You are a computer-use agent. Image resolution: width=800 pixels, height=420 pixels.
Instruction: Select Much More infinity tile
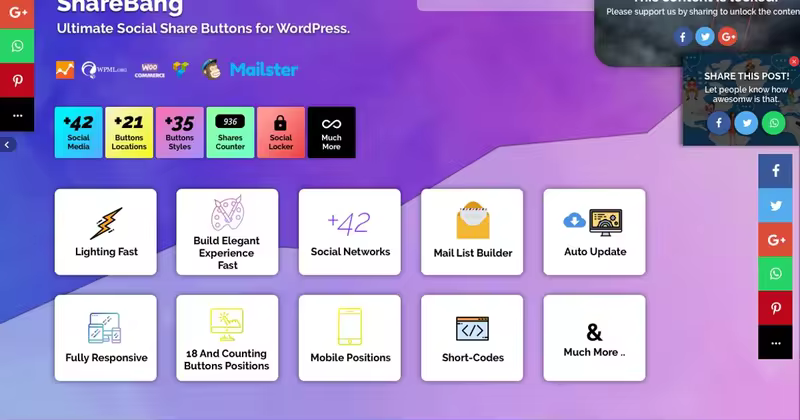(x=331, y=132)
